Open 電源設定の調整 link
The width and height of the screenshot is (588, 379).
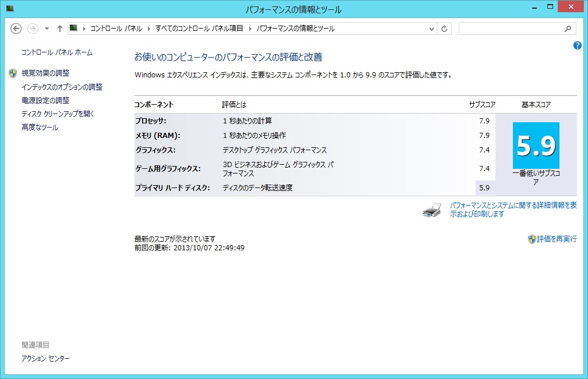(45, 101)
